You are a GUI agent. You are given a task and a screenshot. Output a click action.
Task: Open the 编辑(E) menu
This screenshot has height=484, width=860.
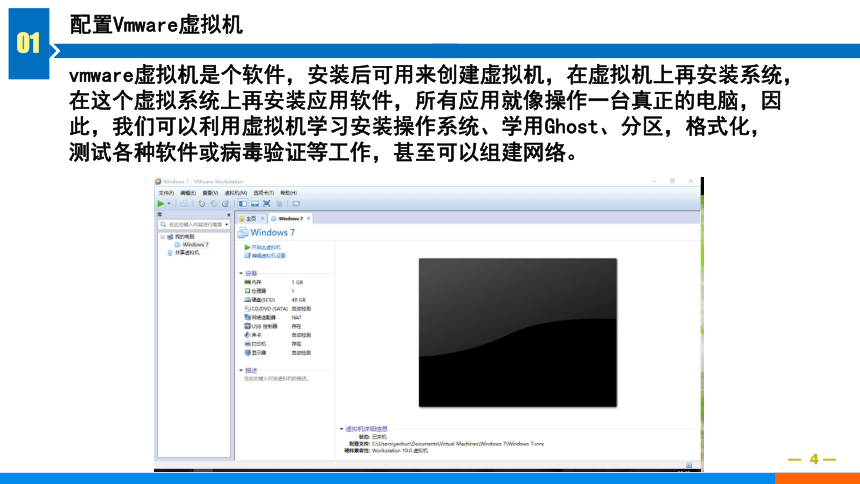188,193
